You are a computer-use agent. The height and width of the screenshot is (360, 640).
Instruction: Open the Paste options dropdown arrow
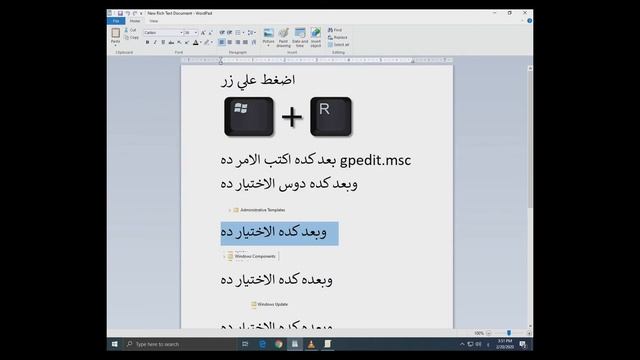116,45
